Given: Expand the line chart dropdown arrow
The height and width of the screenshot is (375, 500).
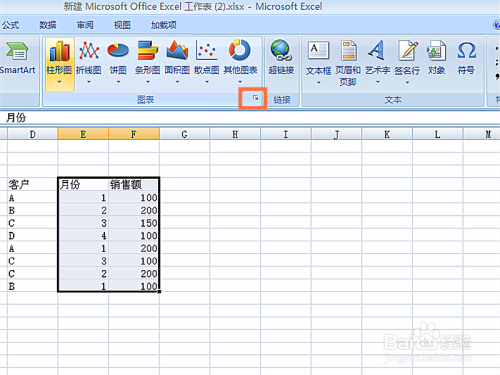Looking at the screenshot, I should pyautogui.click(x=89, y=82).
